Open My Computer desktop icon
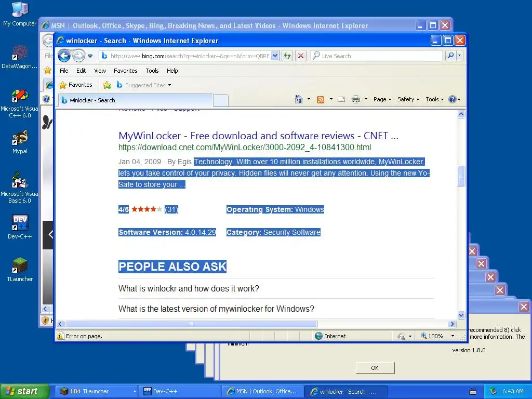The width and height of the screenshot is (532, 399). pos(20,14)
